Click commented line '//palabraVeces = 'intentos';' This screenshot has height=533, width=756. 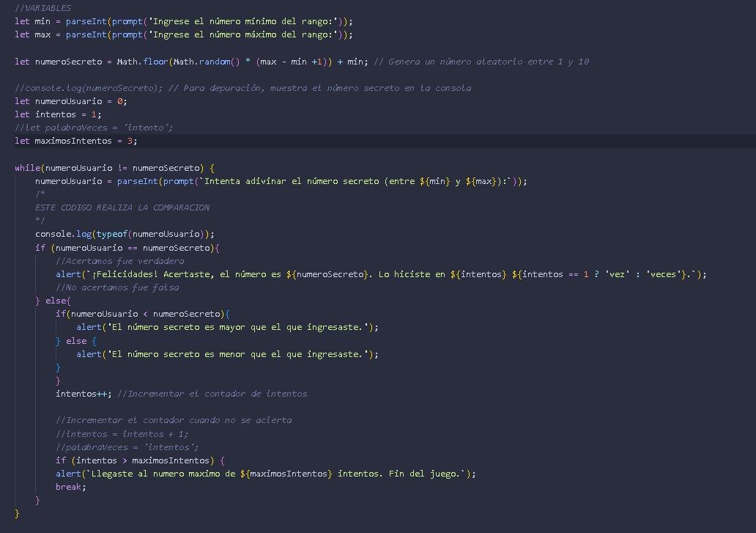click(127, 447)
